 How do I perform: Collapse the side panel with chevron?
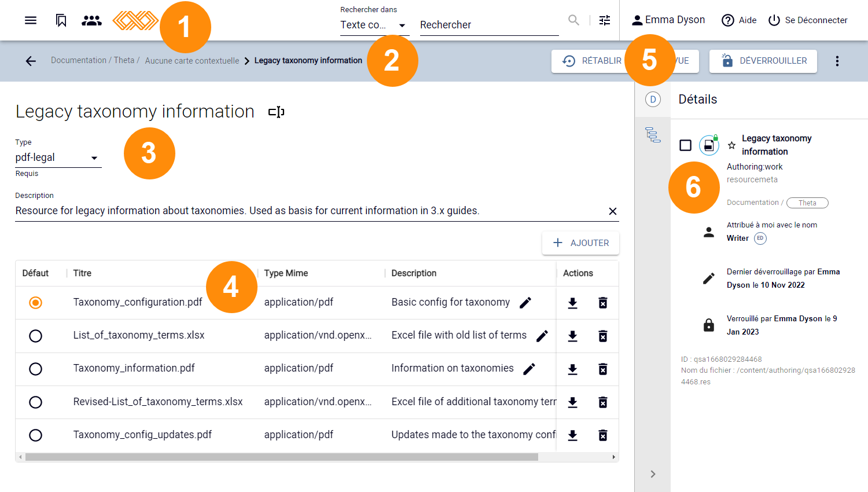pos(653,474)
